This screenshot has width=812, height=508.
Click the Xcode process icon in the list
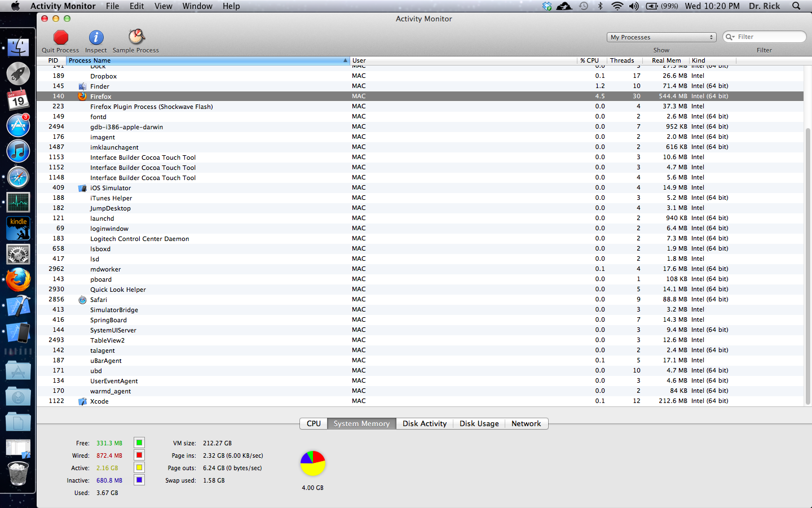tap(82, 401)
